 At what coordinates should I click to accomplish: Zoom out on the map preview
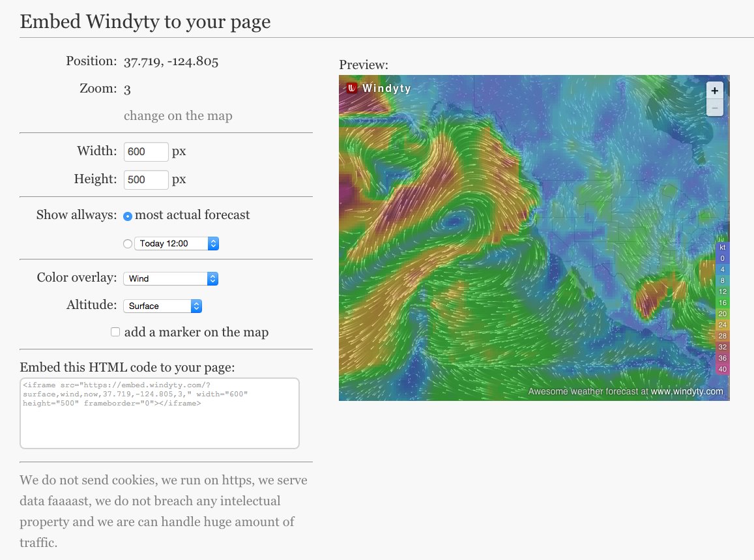tap(714, 108)
